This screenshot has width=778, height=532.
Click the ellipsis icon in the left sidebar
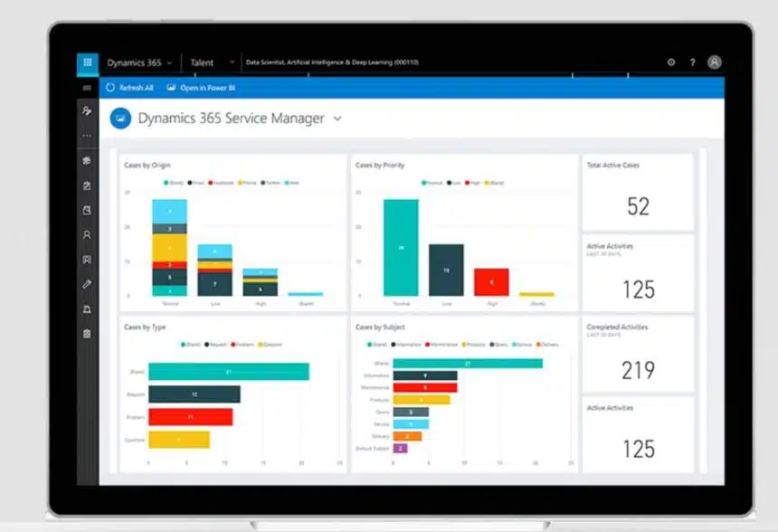(86, 135)
